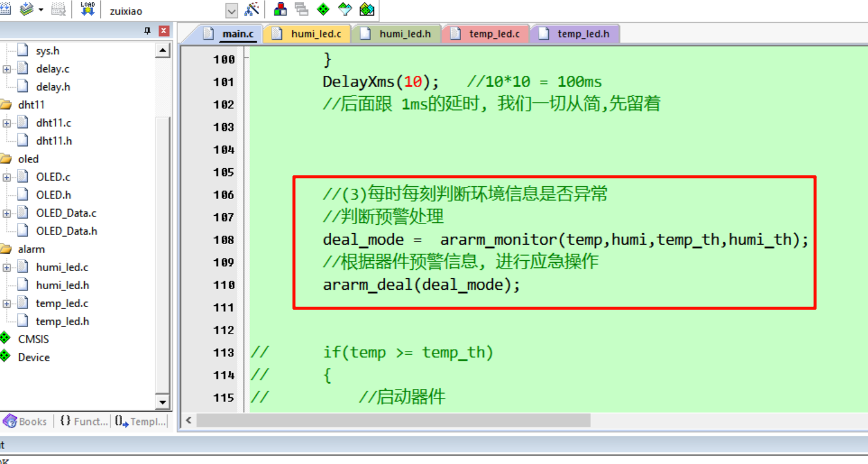The width and height of the screenshot is (868, 464).
Task: Switch to the humi_led.c tab
Action: [x=308, y=34]
